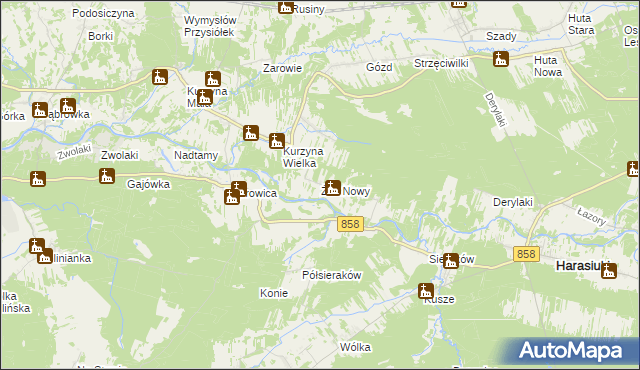The image size is (640, 370).
Task: Click the Harasiuki town label
Action: (583, 266)
